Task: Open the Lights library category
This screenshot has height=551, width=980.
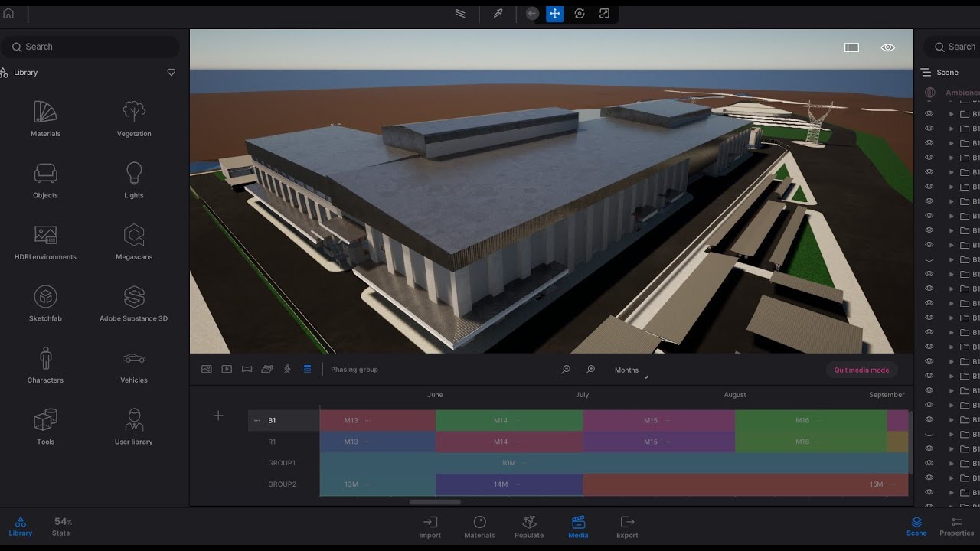Action: [134, 181]
